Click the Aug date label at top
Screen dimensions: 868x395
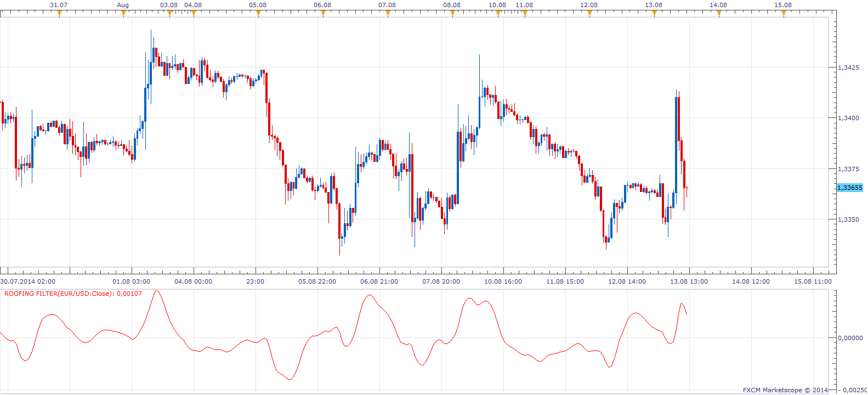tap(123, 5)
